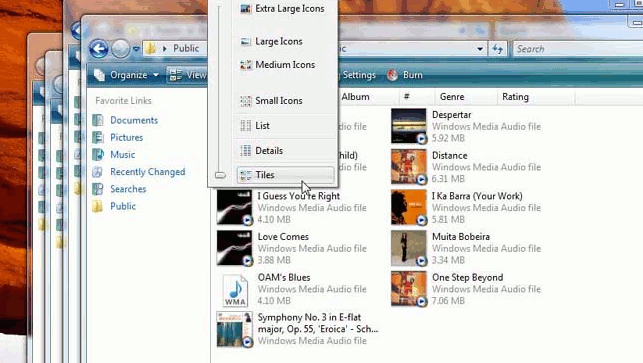
Task: Click the Large Icons icon
Action: point(246,41)
